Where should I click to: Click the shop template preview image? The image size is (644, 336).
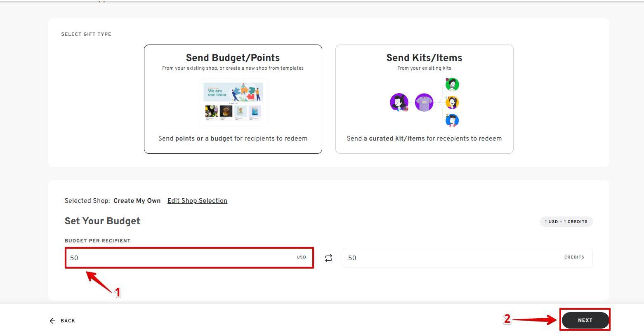[x=233, y=102]
